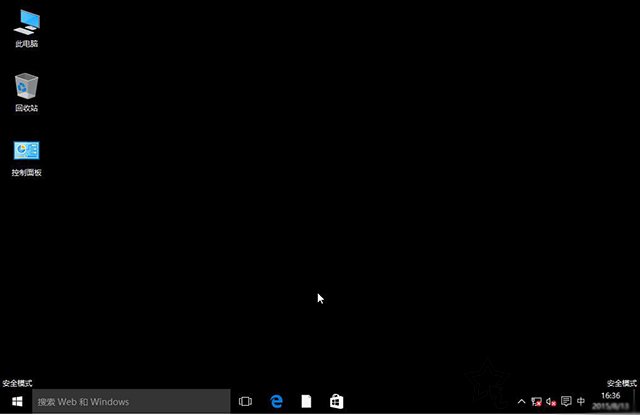Viewport: 640px width, 415px height.
Task: Select the 此电脑 (This PC) desktop icon
Action: tap(27, 20)
